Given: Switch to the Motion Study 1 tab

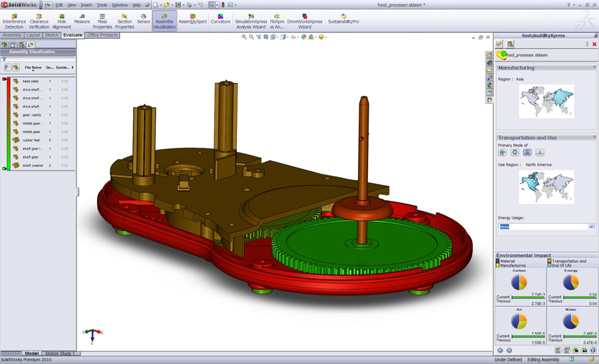Looking at the screenshot, I should pyautogui.click(x=60, y=353).
